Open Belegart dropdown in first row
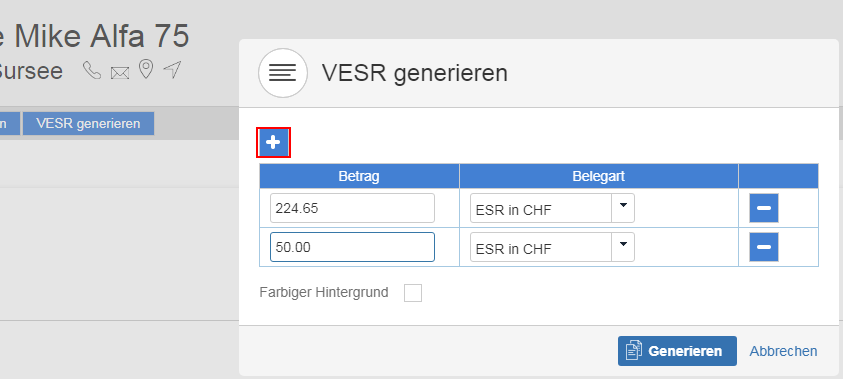This screenshot has width=843, height=379. click(552, 208)
